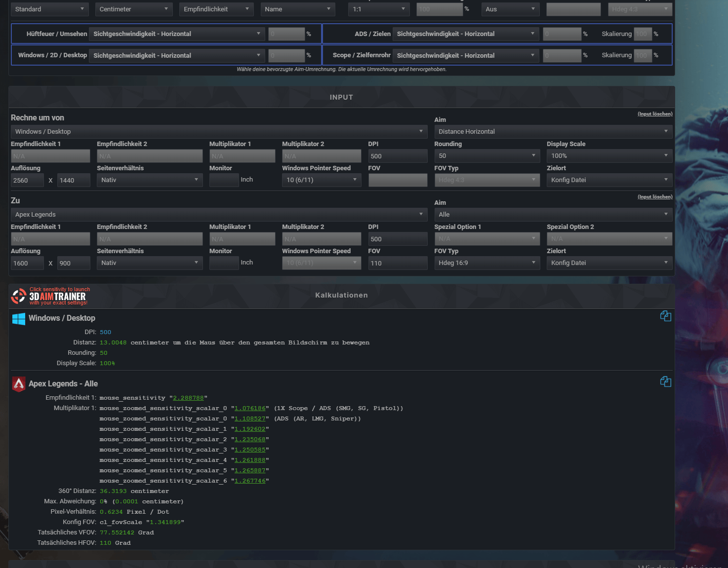Click the Input löschen link above the source Aim field
728x568 pixels.
pos(655,114)
